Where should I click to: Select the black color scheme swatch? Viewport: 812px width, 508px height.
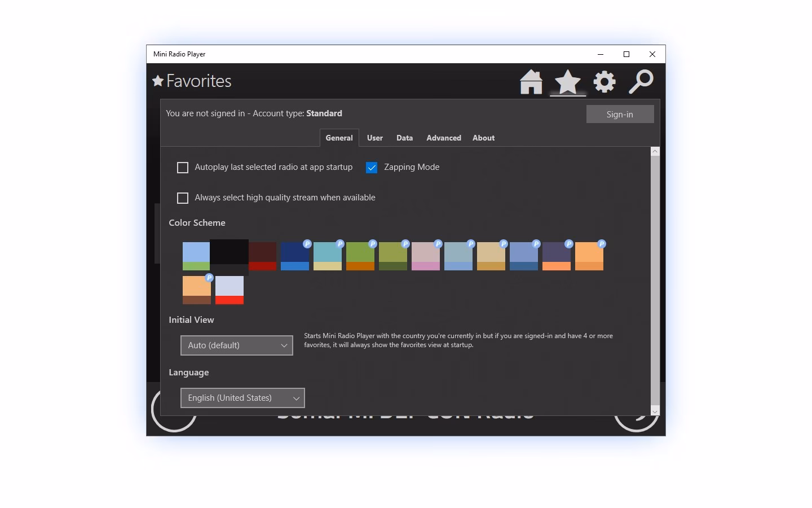[x=230, y=257]
